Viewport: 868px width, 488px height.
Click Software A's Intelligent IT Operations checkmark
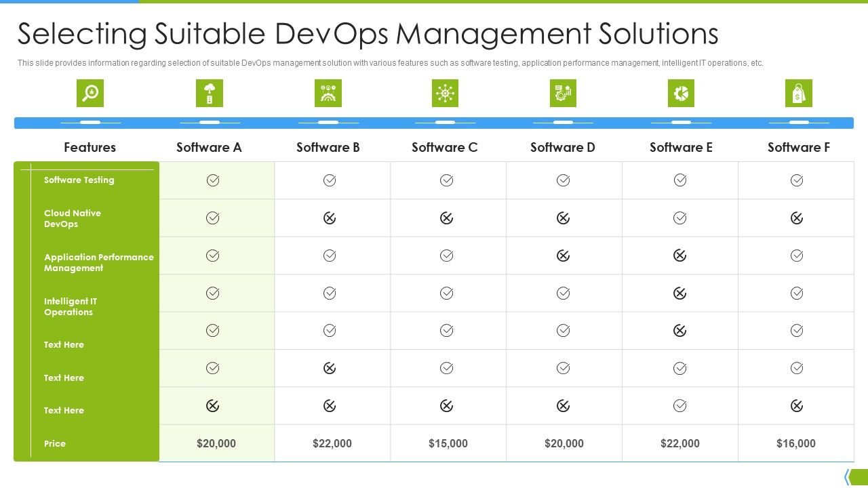213,293
